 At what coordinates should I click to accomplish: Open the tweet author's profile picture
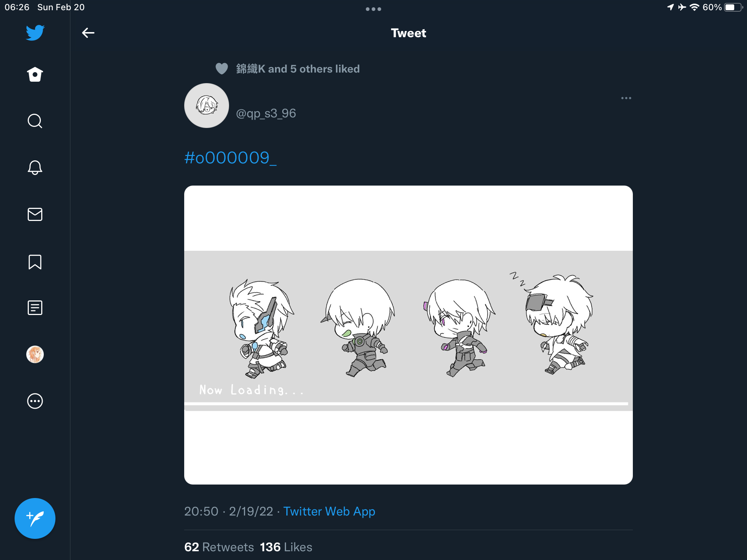pyautogui.click(x=206, y=106)
